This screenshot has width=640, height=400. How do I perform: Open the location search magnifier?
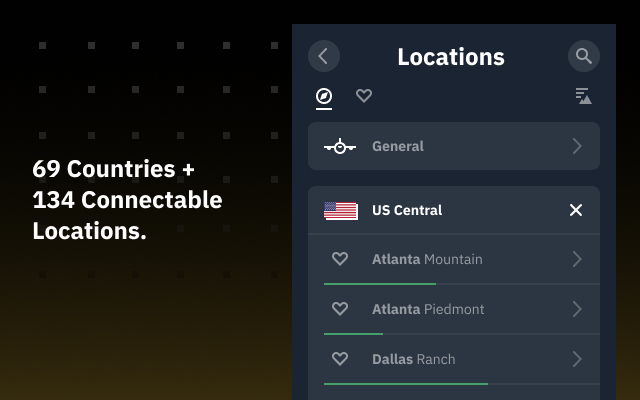click(583, 56)
